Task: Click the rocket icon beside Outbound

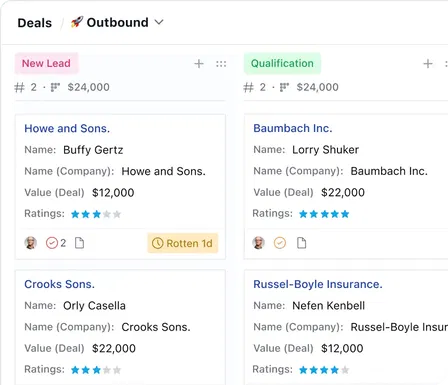Action: pyautogui.click(x=77, y=22)
